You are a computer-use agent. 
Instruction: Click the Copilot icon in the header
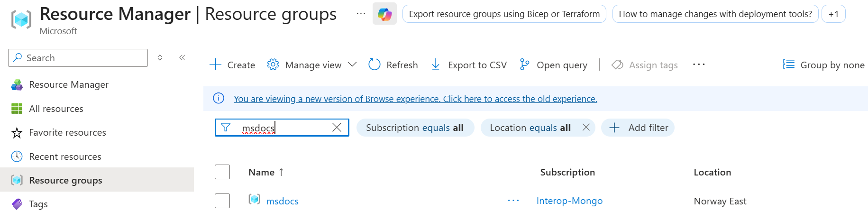coord(384,14)
